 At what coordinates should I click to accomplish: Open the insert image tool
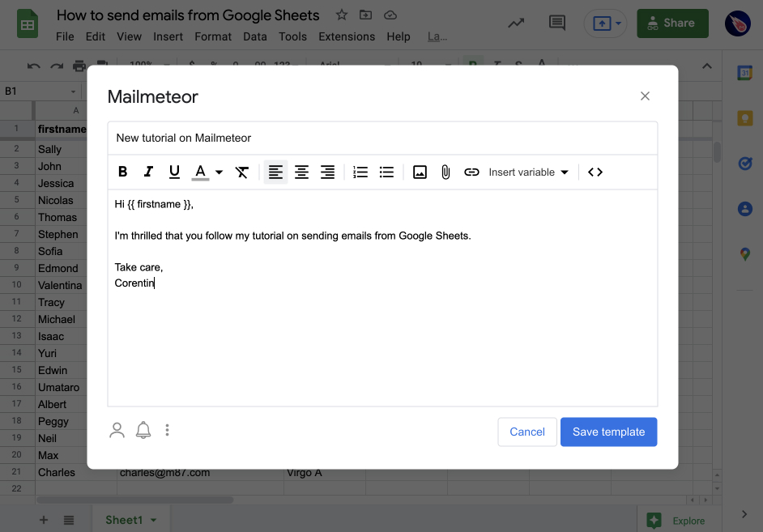click(420, 172)
